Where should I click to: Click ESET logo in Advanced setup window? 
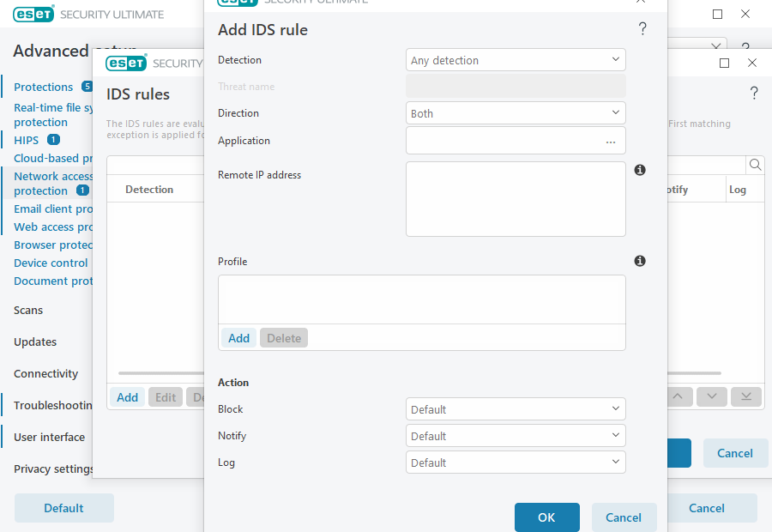point(33,15)
